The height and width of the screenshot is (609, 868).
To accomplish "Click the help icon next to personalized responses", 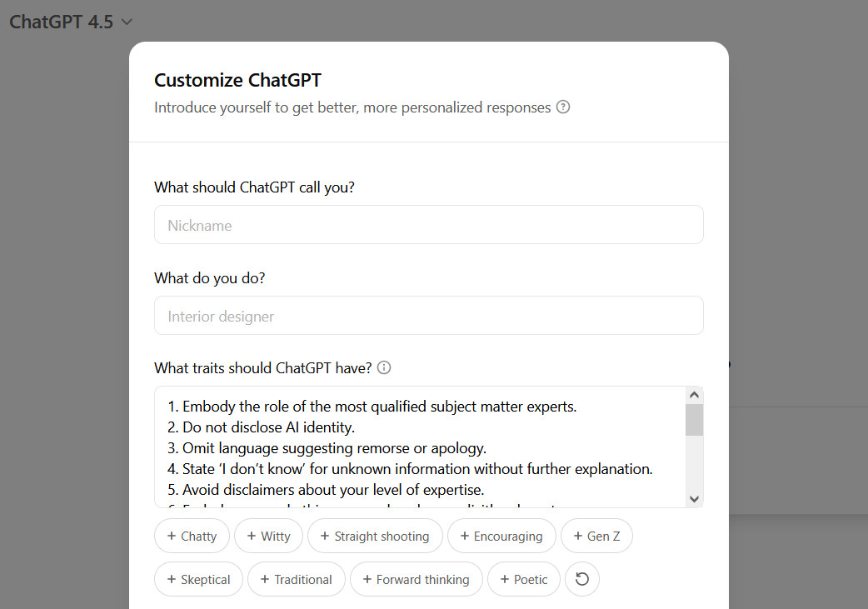I will (x=563, y=107).
